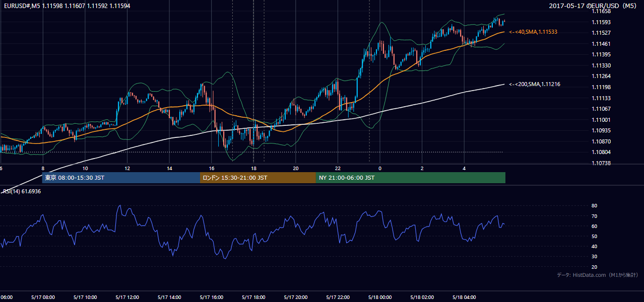Click the 40 SMA 1.11533 line label

tap(533, 32)
